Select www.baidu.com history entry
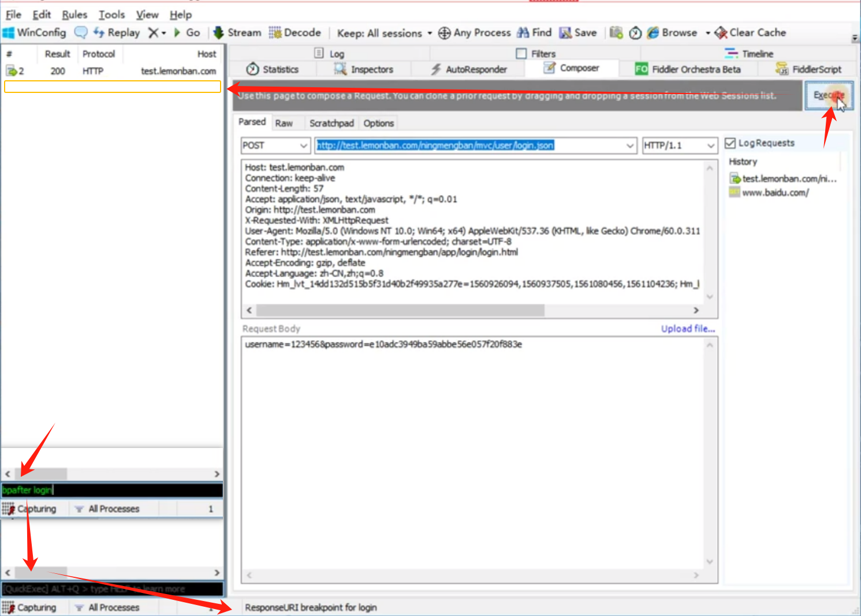The height and width of the screenshot is (616, 861). (769, 192)
